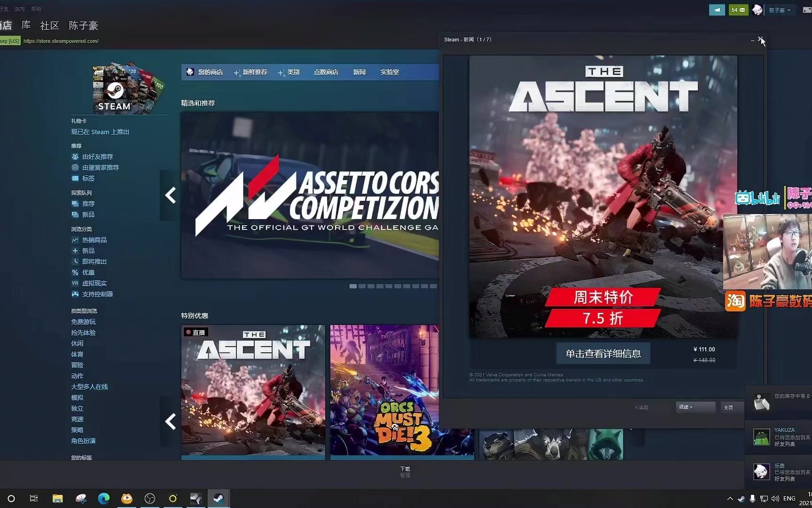
Task: Open 支持控制器 controller-friendly games
Action: click(98, 294)
